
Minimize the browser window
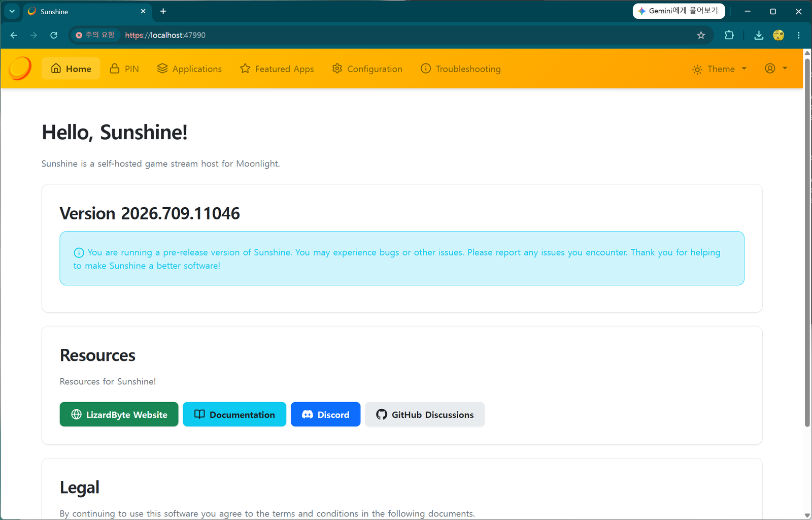click(x=748, y=11)
